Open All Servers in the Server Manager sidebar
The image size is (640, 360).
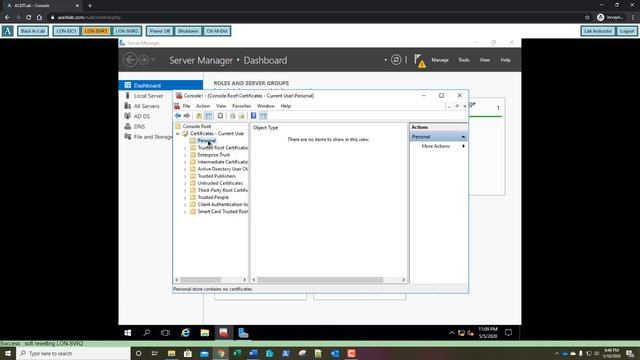click(x=147, y=106)
